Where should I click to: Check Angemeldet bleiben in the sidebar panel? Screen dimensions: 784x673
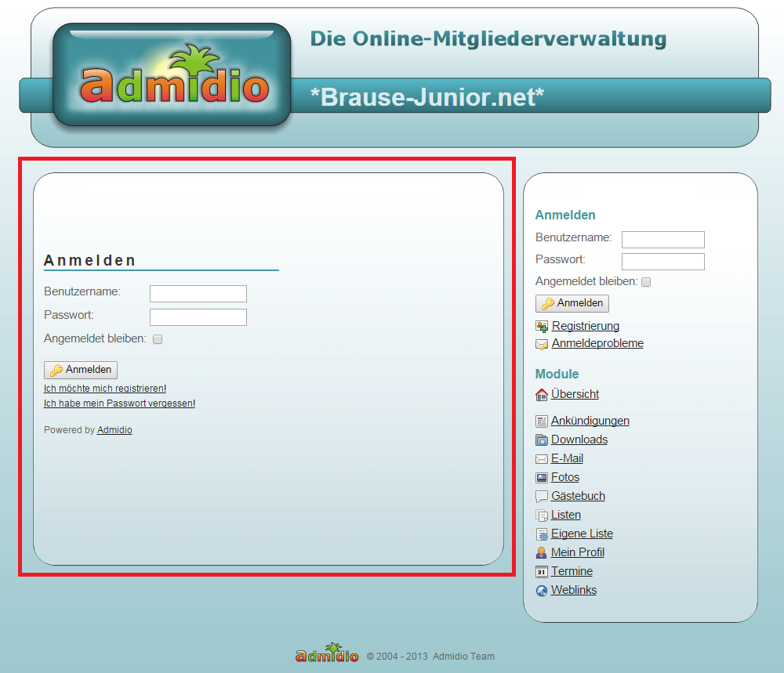pyautogui.click(x=646, y=281)
